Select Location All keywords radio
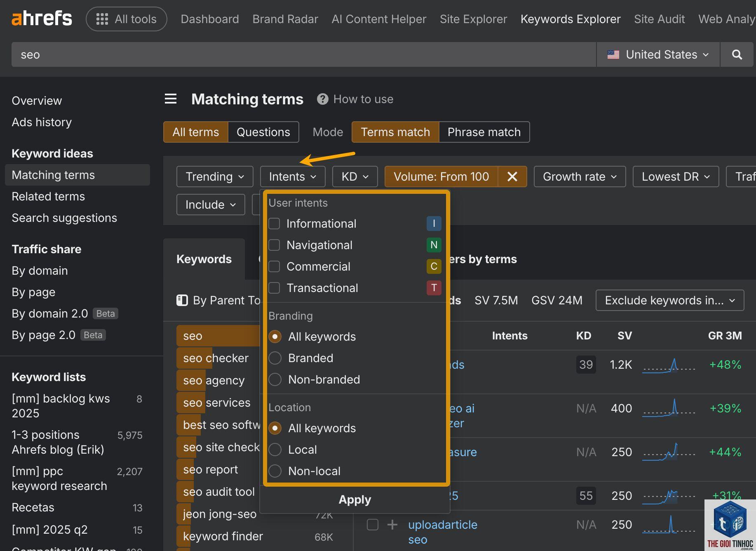This screenshot has width=756, height=551. (275, 428)
